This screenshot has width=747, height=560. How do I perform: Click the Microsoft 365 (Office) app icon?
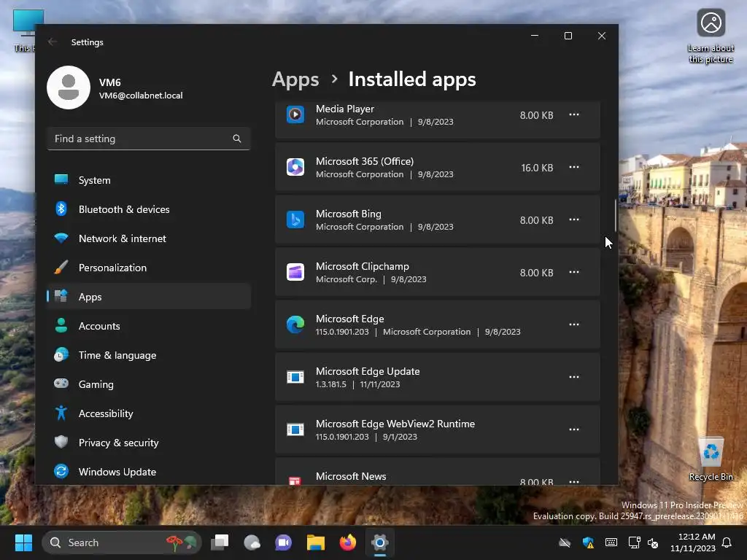295,167
